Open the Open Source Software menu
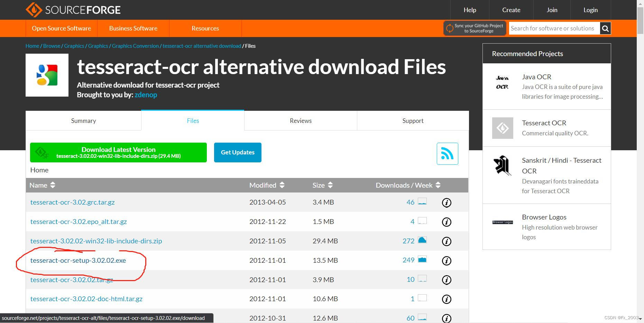 (x=62, y=28)
